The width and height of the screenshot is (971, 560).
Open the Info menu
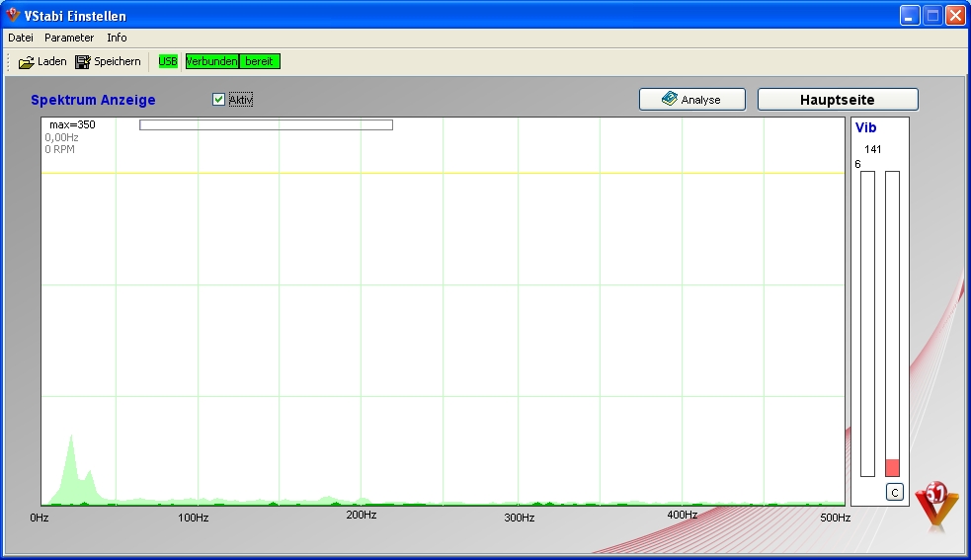117,38
